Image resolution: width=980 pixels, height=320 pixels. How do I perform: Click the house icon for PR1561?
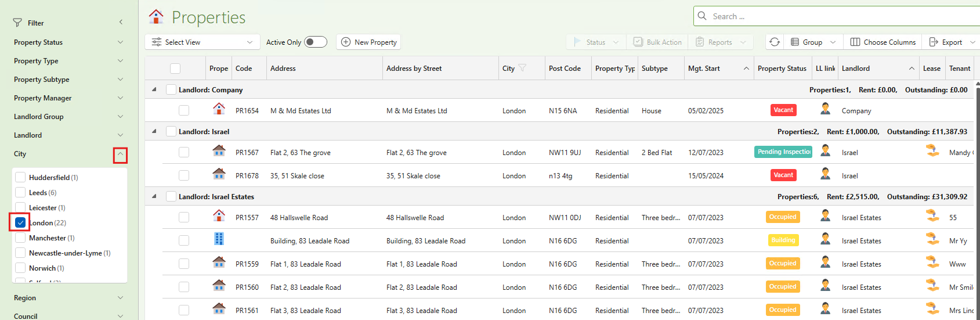[x=219, y=308]
